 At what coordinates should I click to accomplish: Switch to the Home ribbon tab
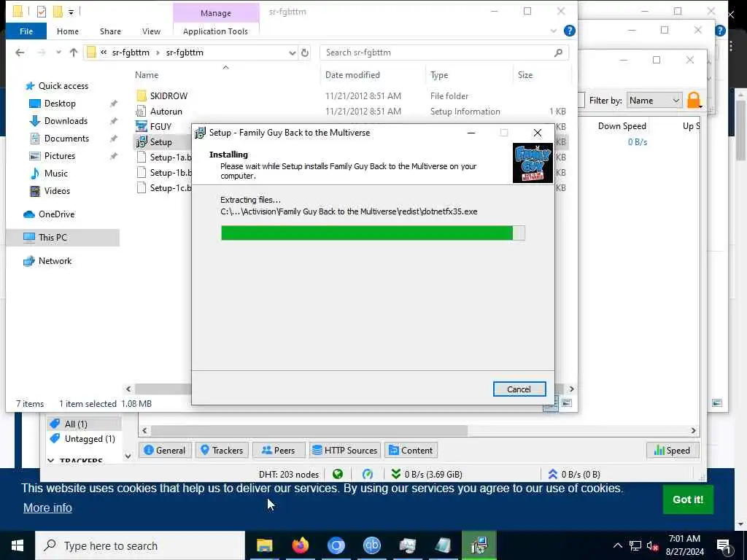coord(68,31)
